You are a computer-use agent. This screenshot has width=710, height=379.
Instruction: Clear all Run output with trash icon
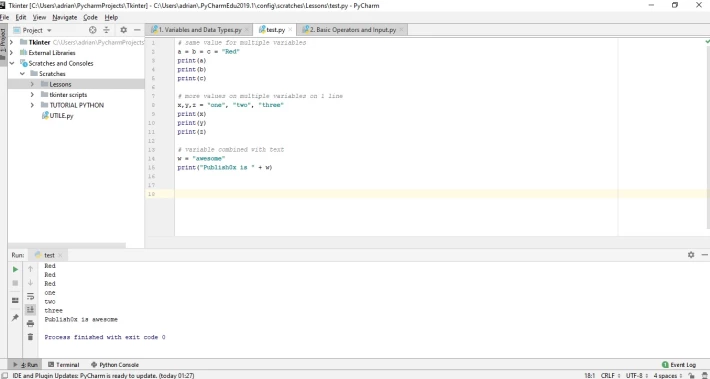pos(30,336)
